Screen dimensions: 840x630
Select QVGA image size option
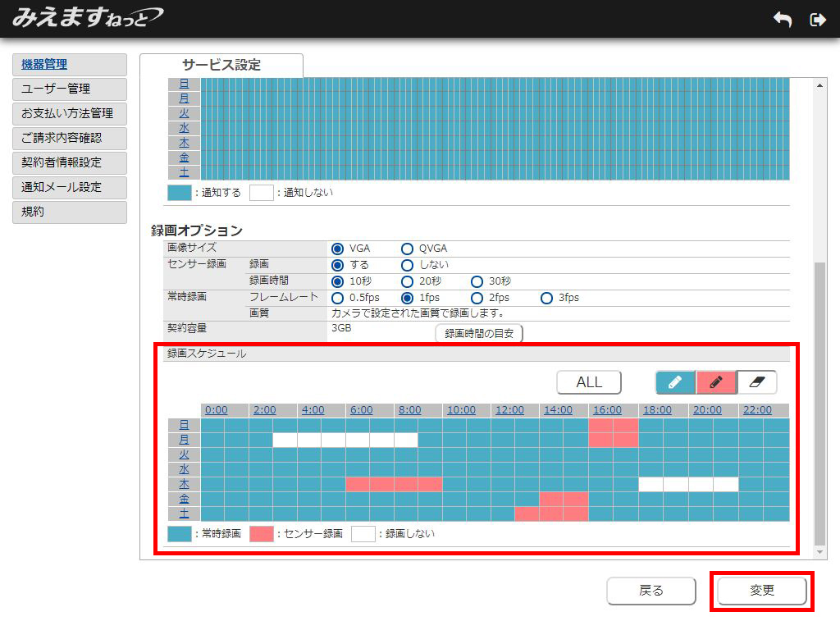[407, 249]
